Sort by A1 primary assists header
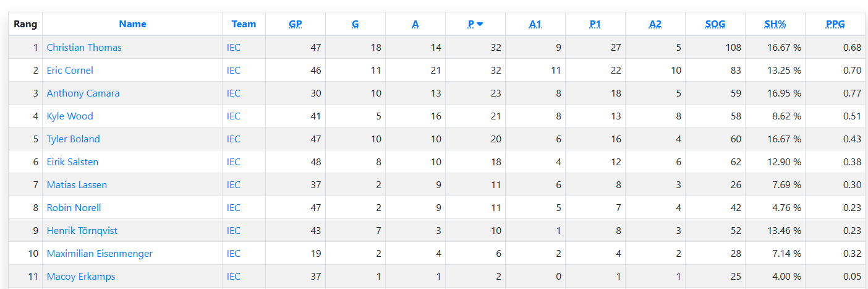Screen dimensions: 868x289 tap(535, 24)
